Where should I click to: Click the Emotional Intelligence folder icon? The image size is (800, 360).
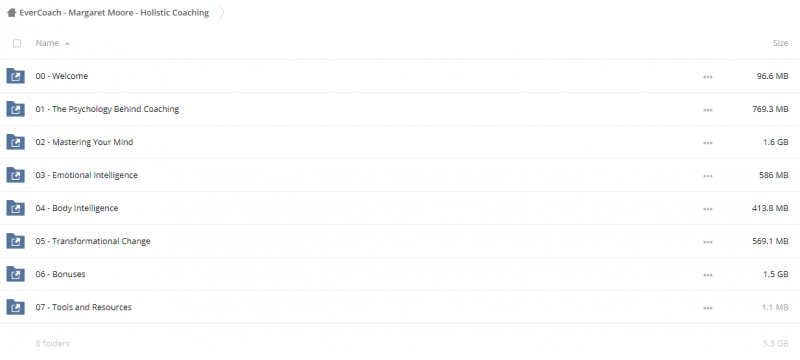[15, 175]
